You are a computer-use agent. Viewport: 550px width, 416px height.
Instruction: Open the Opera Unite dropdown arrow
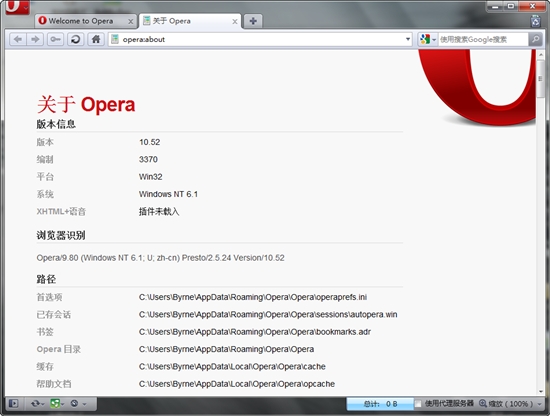pos(62,404)
